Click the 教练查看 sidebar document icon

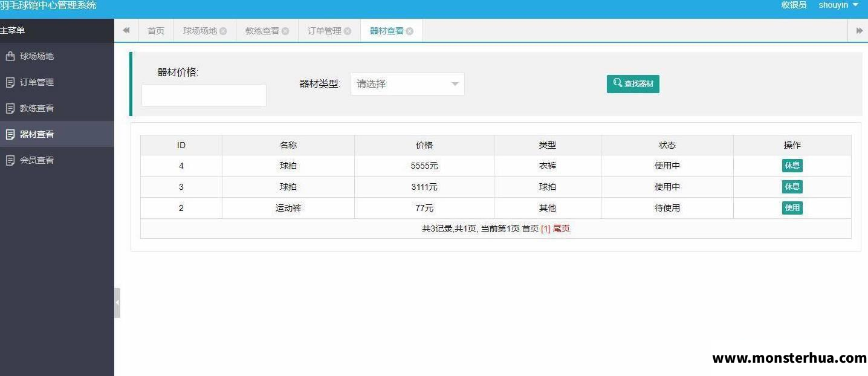(x=10, y=108)
